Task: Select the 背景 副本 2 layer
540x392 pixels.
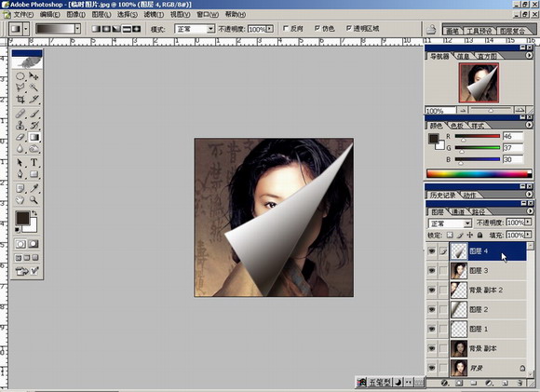Action: click(488, 290)
